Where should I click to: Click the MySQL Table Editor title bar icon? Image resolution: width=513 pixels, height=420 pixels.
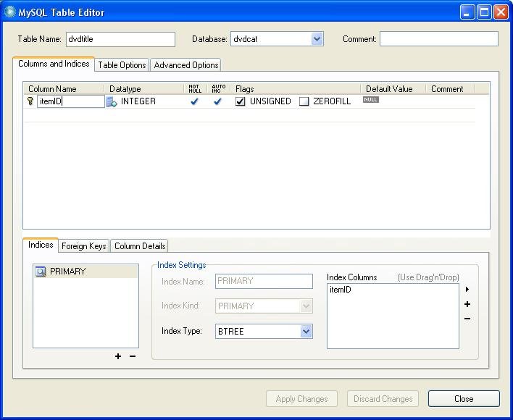click(10, 12)
